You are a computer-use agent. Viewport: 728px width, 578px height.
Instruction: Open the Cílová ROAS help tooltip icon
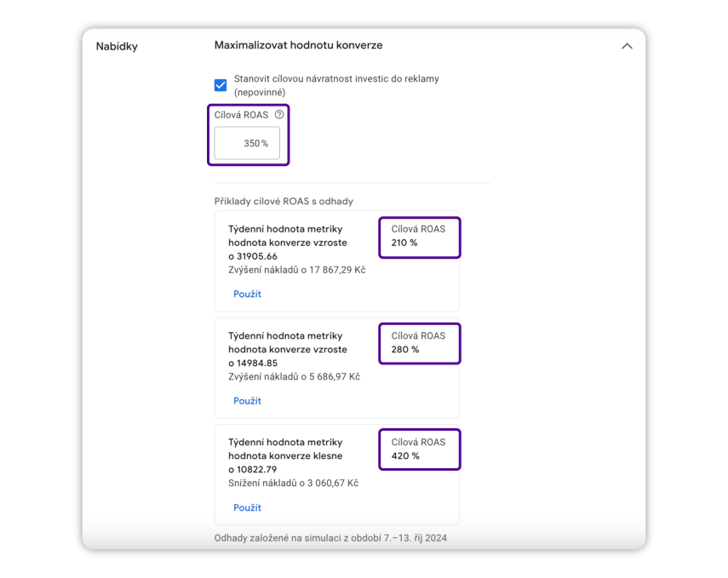point(279,115)
